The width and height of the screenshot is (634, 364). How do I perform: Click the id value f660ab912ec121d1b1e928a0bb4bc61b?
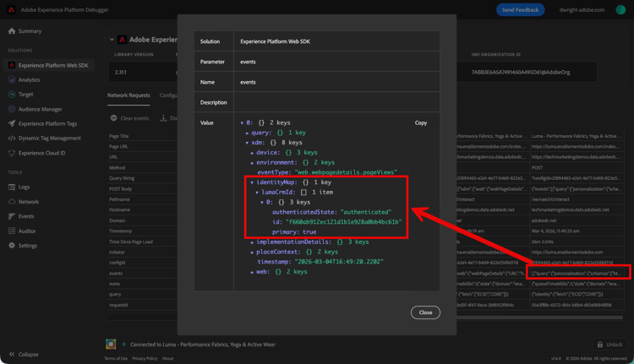(x=344, y=222)
